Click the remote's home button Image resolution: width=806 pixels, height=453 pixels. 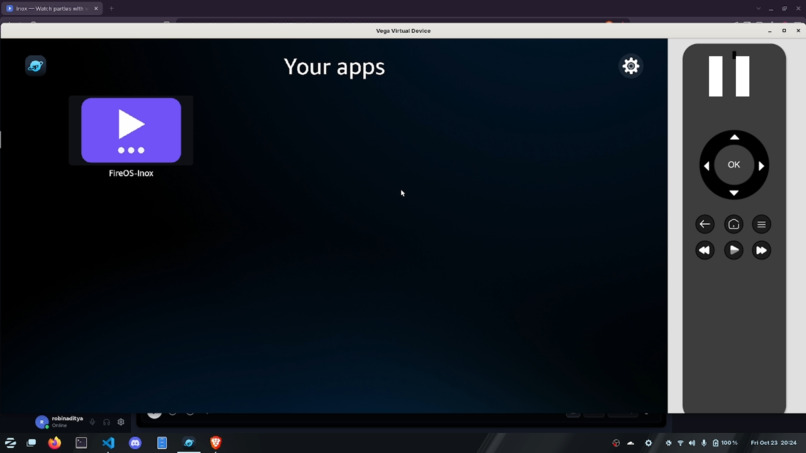(734, 224)
